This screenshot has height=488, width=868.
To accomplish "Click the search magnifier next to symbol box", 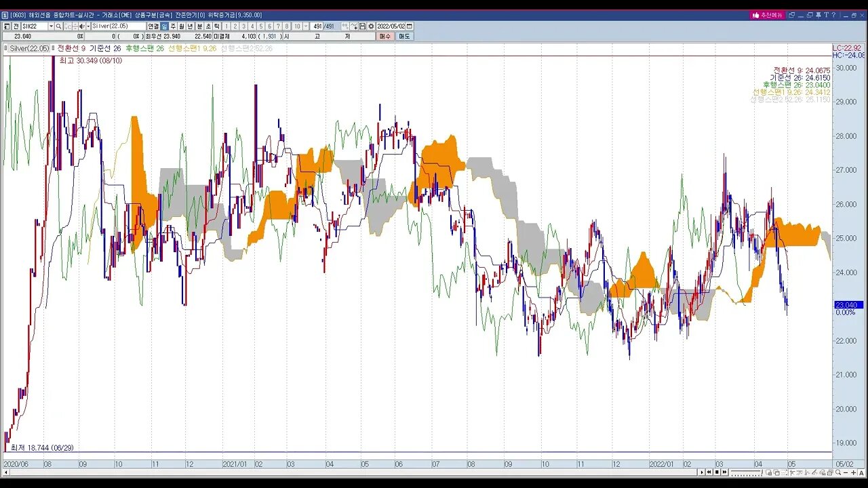I will click(x=58, y=26).
